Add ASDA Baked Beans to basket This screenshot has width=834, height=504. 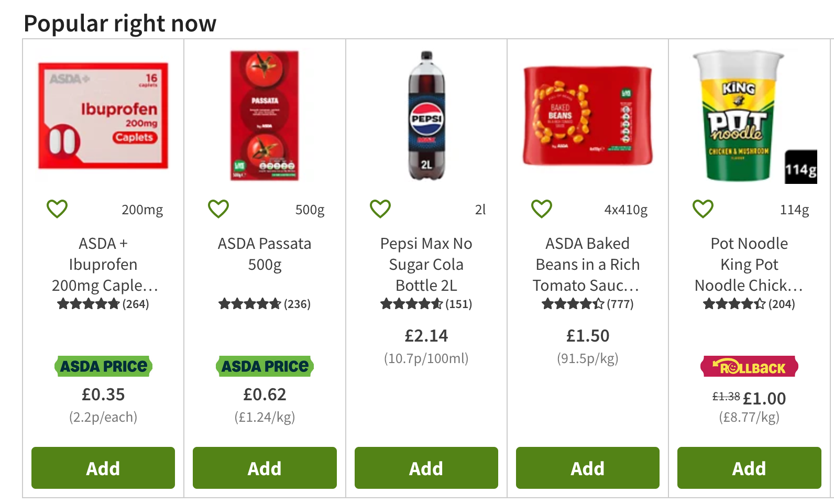coord(587,468)
